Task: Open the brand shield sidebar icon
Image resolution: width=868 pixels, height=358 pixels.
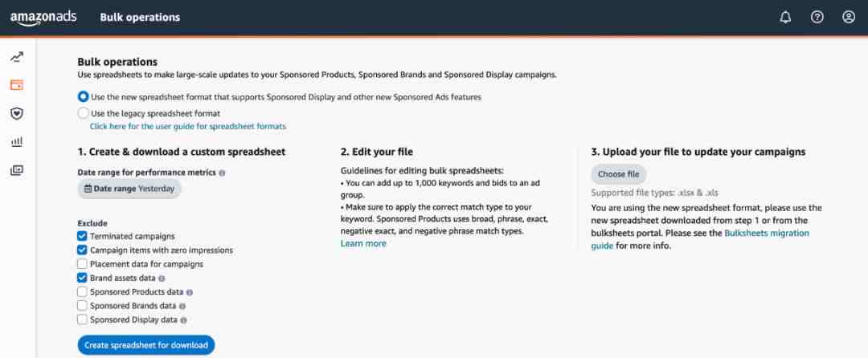Action: tap(17, 114)
